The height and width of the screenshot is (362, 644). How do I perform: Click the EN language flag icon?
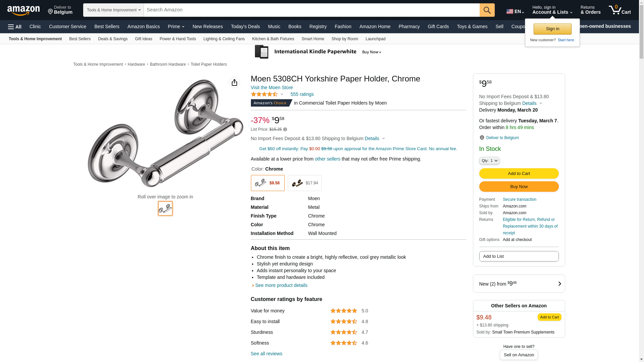[510, 11]
